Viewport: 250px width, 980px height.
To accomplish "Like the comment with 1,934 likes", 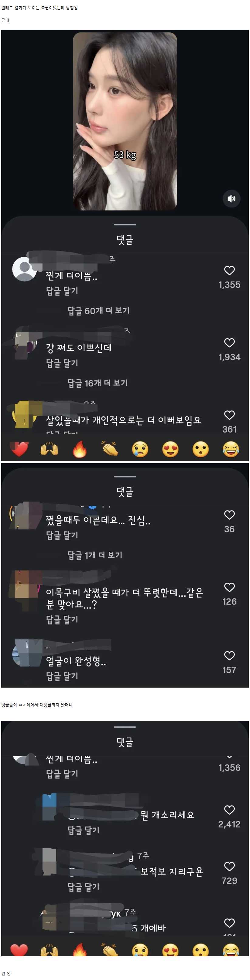I will [229, 343].
